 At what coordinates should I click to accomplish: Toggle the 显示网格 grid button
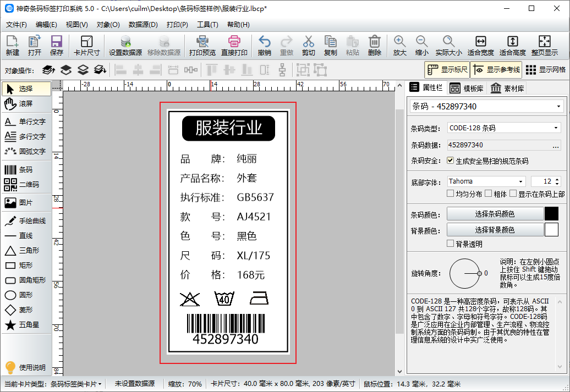[x=546, y=70]
